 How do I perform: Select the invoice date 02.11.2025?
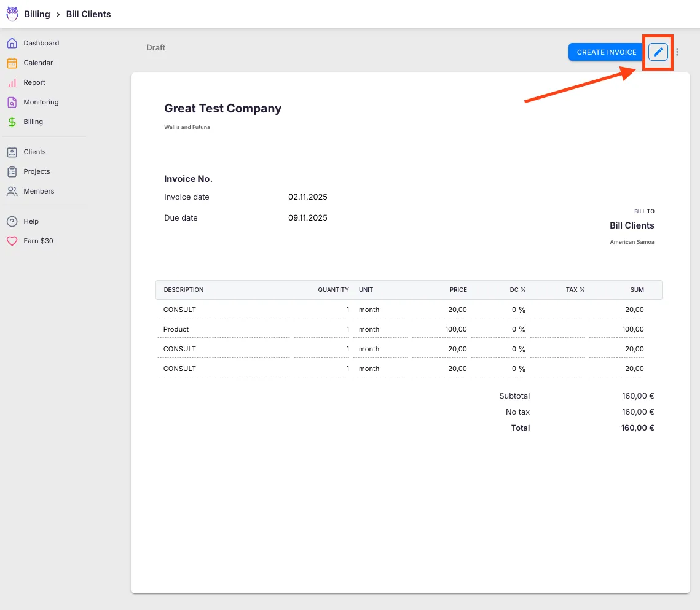307,197
